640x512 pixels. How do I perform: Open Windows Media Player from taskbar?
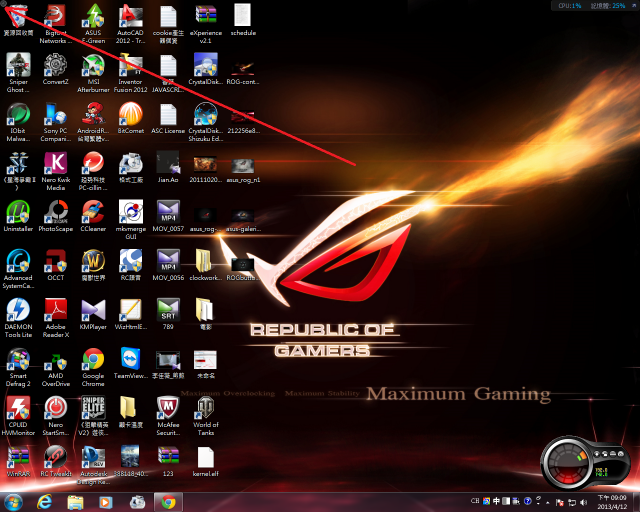(105, 502)
